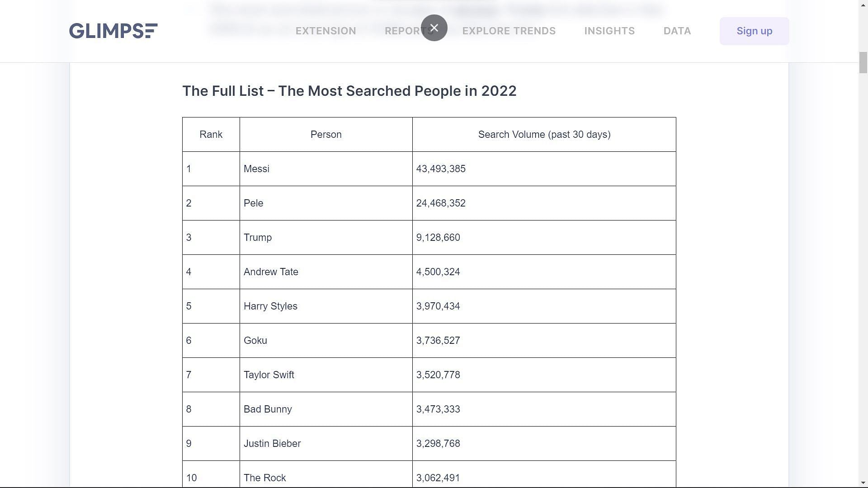
Task: Open the Reports menu item
Action: (x=409, y=31)
